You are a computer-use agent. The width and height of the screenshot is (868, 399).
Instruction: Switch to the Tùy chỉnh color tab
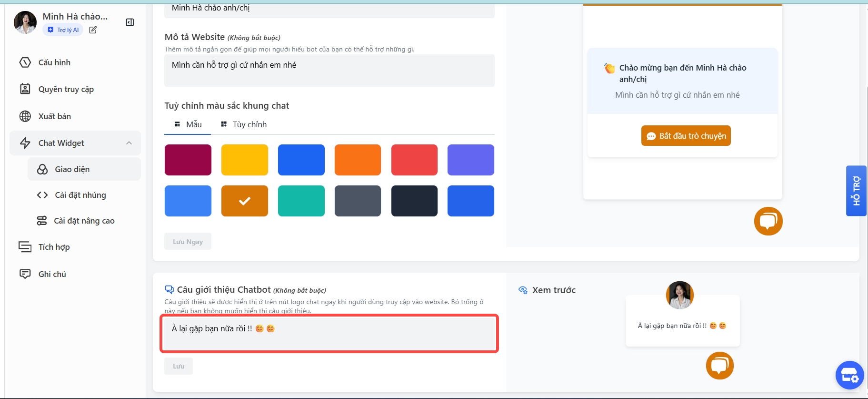244,124
